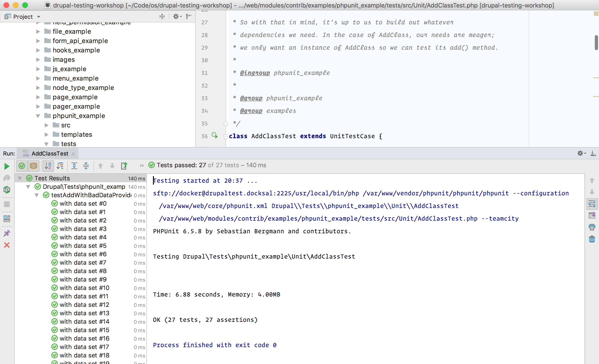The image size is (599, 364).
Task: Click the @ingroup doc tag link
Action: point(255,73)
